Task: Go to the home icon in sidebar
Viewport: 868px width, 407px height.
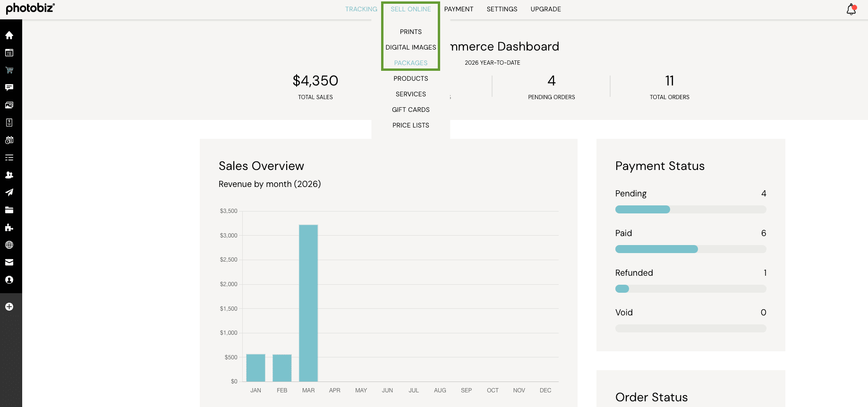Action: (x=9, y=35)
